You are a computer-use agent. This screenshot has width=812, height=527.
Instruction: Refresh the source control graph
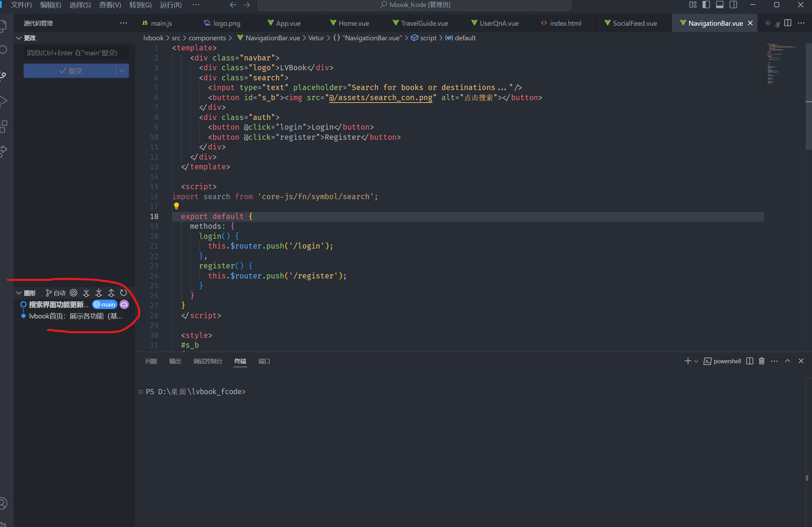(x=123, y=293)
